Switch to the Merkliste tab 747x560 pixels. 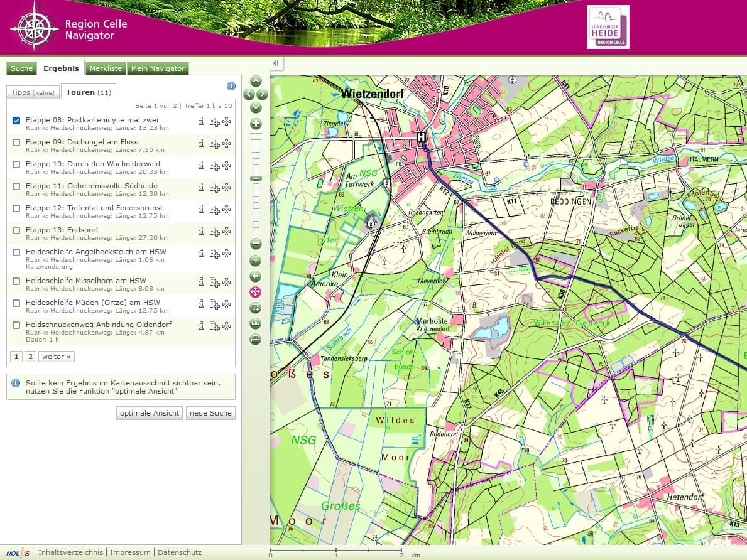point(106,68)
